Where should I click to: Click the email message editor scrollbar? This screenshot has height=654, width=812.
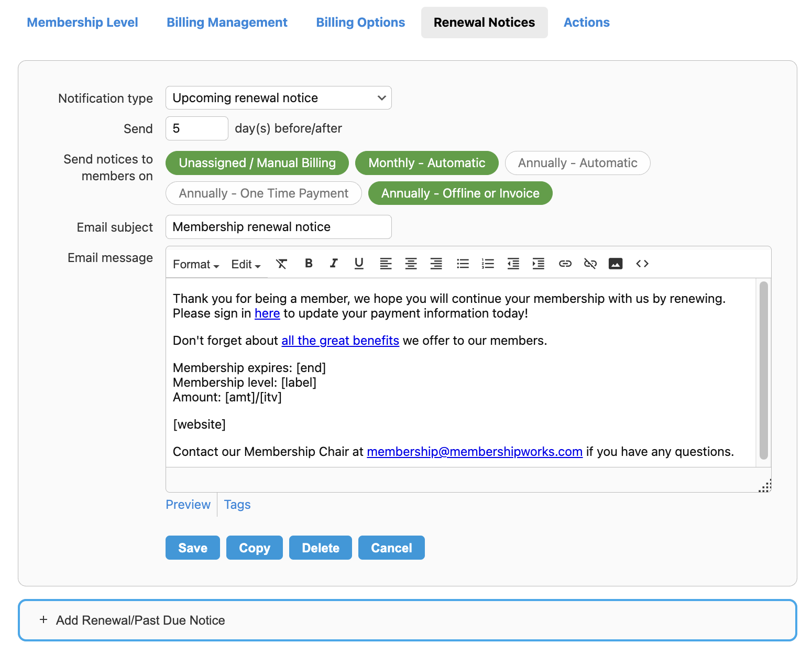763,370
